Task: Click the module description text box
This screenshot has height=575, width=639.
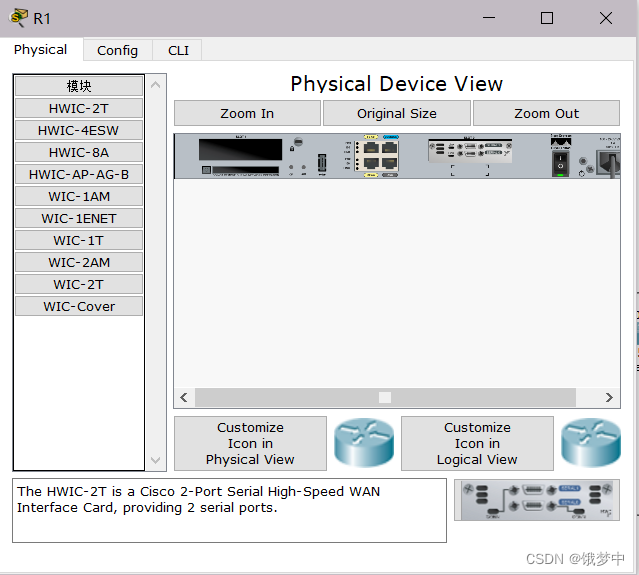Action: tap(229, 511)
